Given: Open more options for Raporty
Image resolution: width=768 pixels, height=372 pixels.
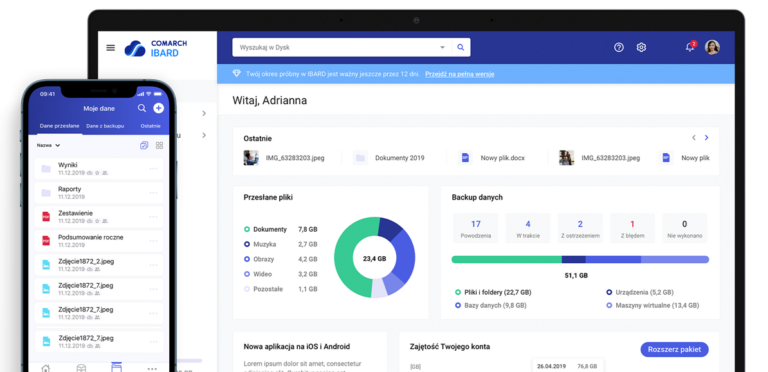Looking at the screenshot, I should pyautogui.click(x=153, y=193).
